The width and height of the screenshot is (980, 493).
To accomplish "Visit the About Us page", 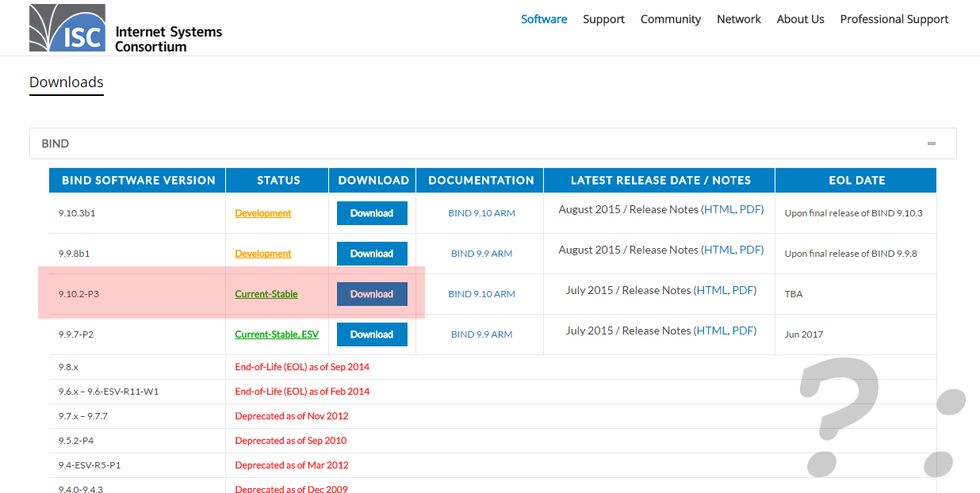I will (x=800, y=19).
